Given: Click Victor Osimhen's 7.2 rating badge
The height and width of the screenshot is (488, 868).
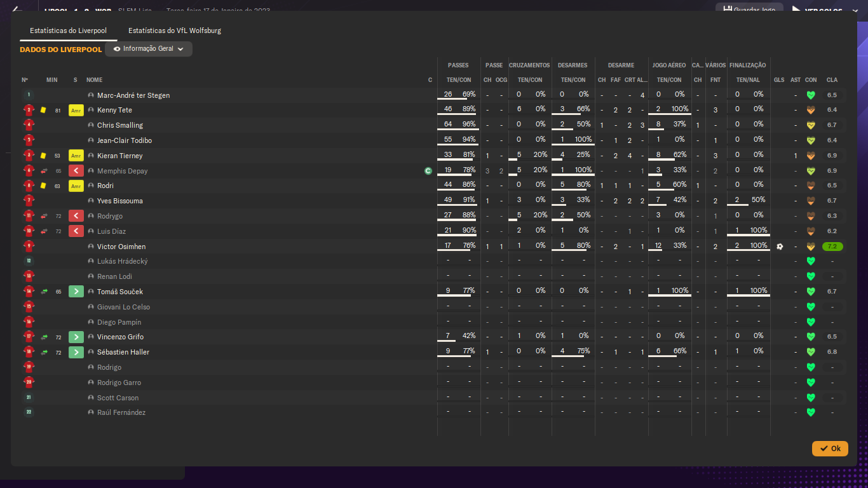Looking at the screenshot, I should (832, 247).
